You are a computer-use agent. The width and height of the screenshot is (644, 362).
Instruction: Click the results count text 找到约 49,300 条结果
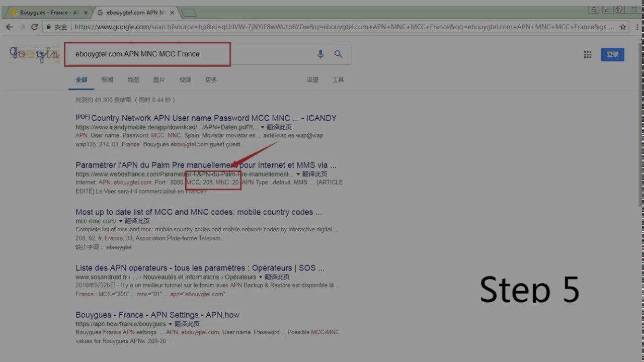coord(104,100)
